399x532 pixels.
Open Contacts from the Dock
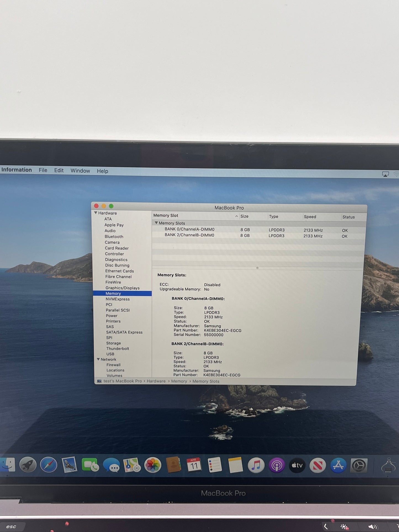click(x=173, y=465)
